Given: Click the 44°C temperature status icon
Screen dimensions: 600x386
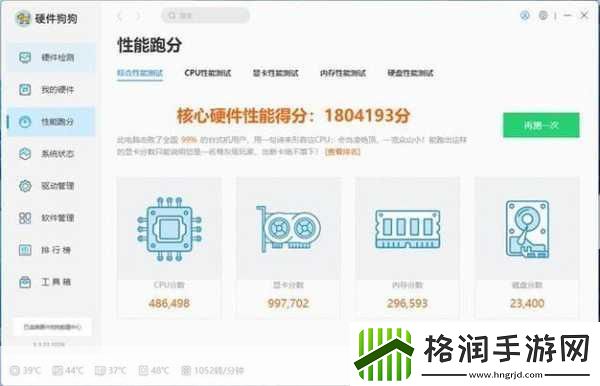Looking at the screenshot, I should [x=57, y=370].
